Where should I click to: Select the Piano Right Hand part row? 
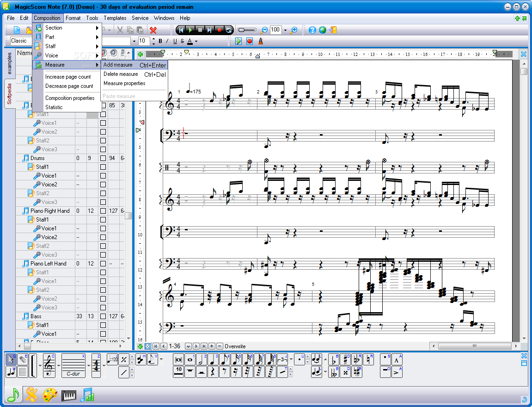tap(50, 211)
